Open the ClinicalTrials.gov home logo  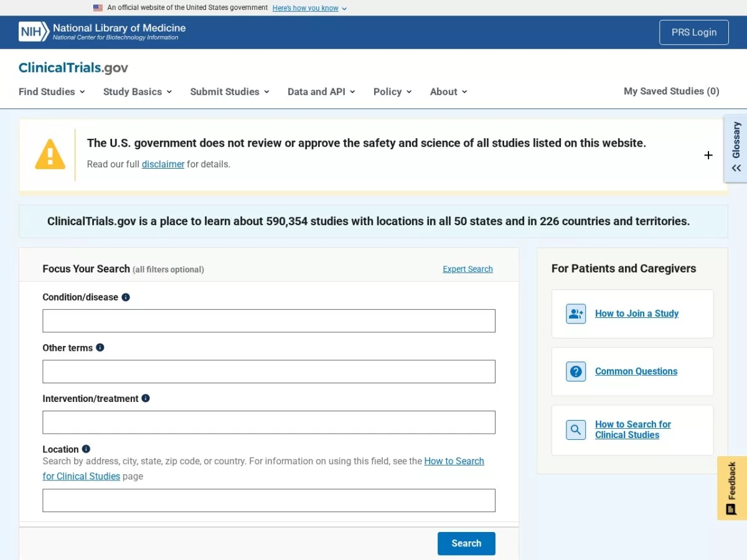pos(73,68)
